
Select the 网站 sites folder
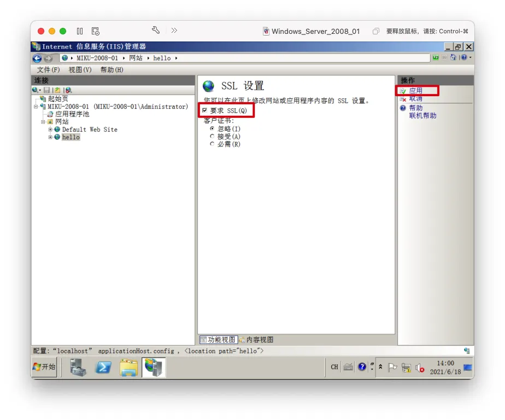pos(62,122)
